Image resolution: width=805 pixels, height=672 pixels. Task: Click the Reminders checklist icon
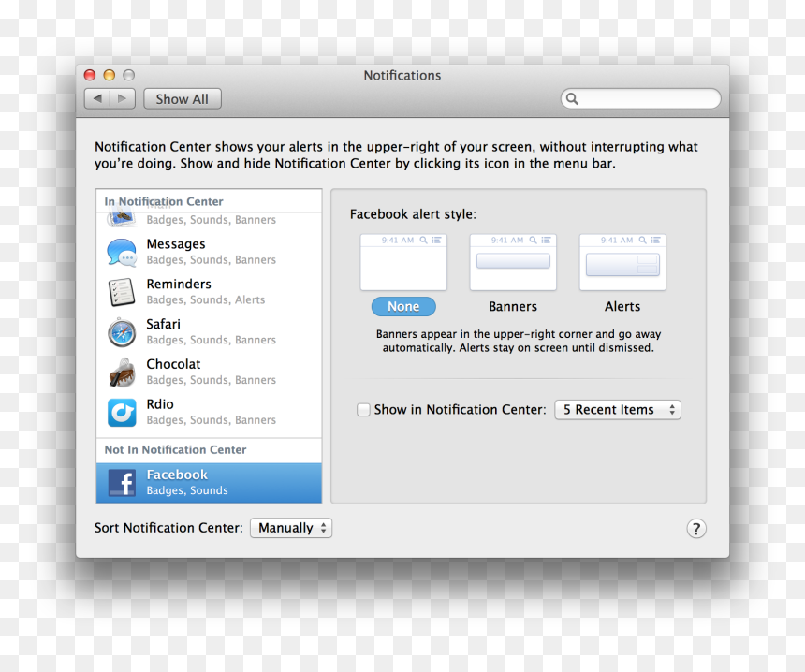122,292
